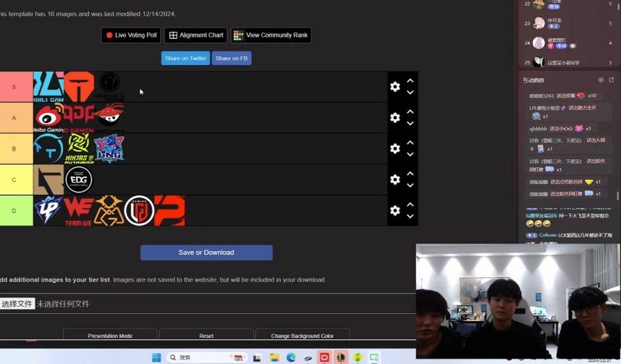
Task: Click the Ninjas in Pyjamas logo
Action: tap(78, 149)
